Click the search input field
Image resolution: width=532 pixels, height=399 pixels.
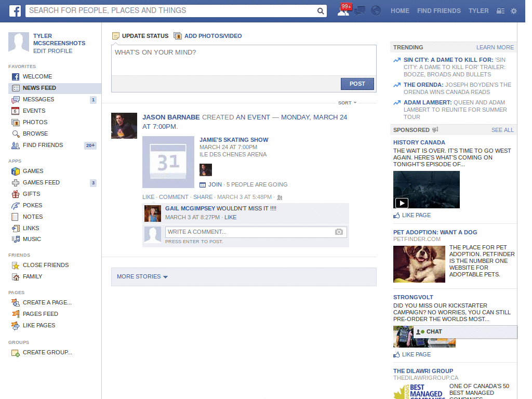click(x=171, y=11)
